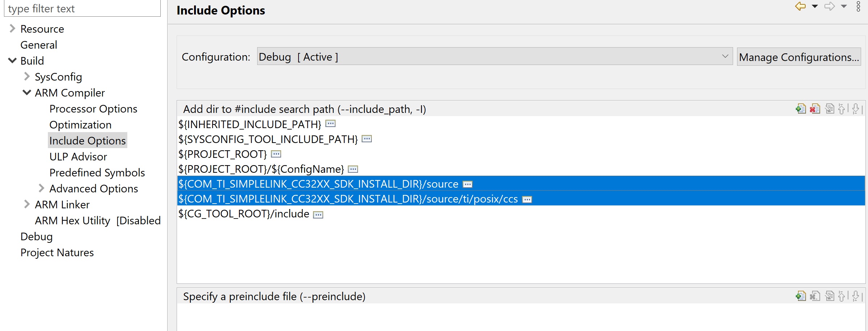This screenshot has width=868, height=331.
Task: Click the Add include path icon
Action: tap(801, 109)
